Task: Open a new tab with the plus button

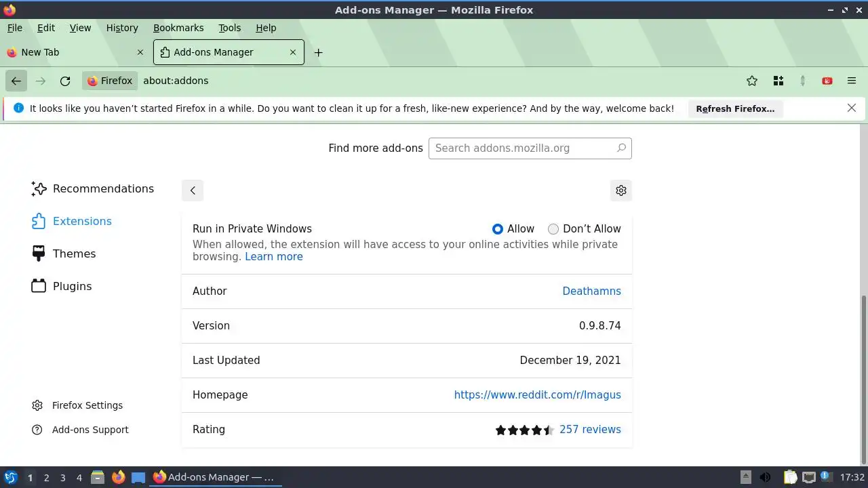Action: coord(318,53)
